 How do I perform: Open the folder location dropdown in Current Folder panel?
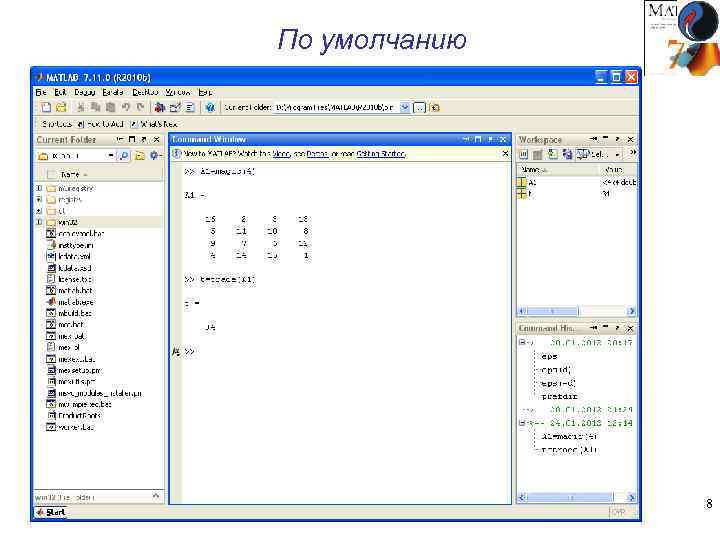click(111, 156)
